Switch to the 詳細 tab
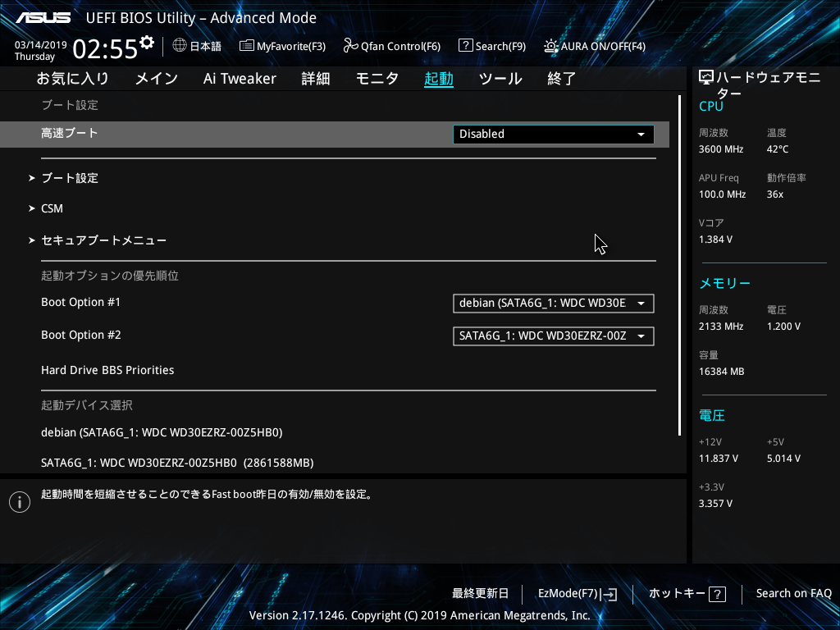Screen dimensions: 840x630 [316, 79]
